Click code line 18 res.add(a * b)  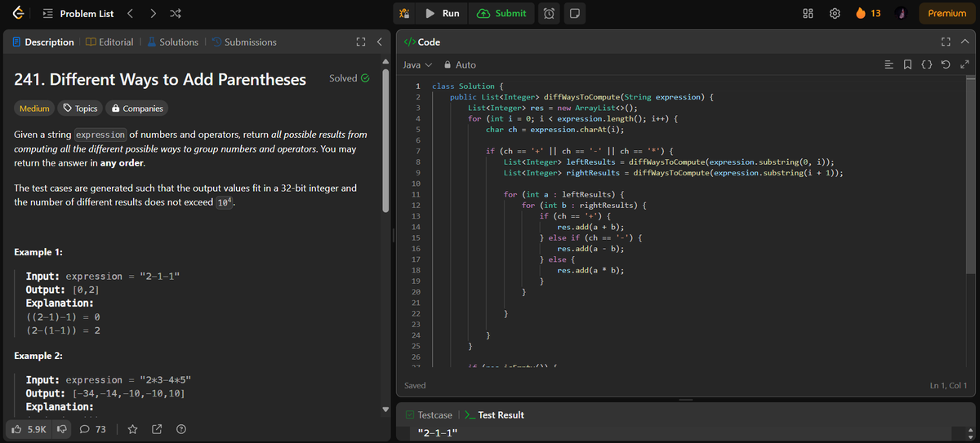(590, 270)
